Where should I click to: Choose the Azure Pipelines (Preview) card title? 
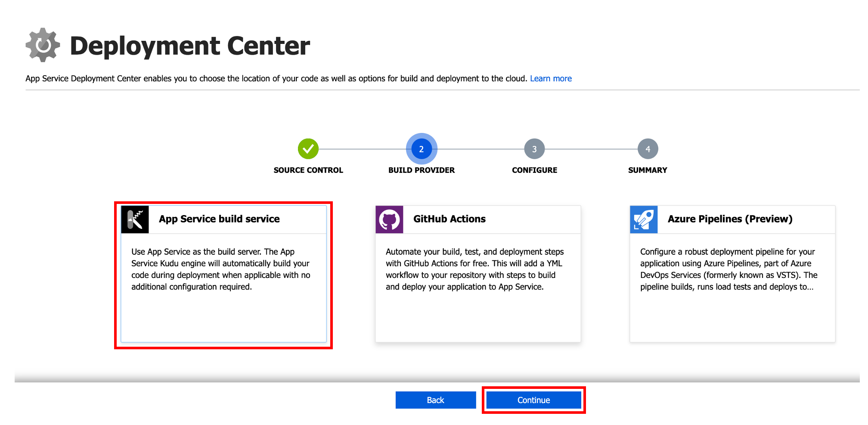730,219
